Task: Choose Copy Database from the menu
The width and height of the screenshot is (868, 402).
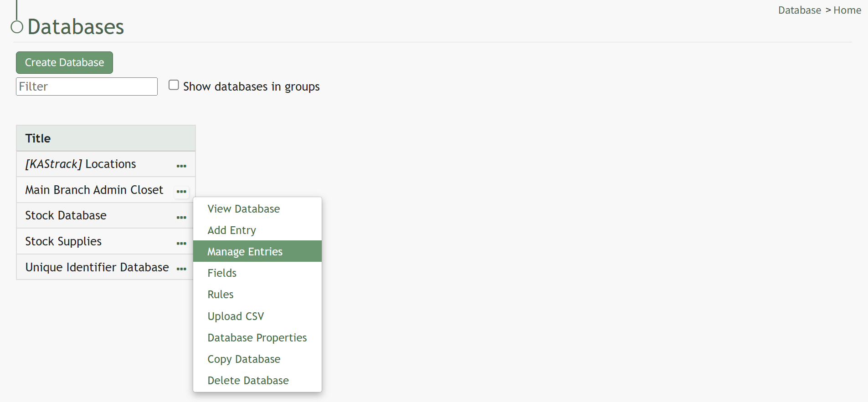Action: point(257,359)
